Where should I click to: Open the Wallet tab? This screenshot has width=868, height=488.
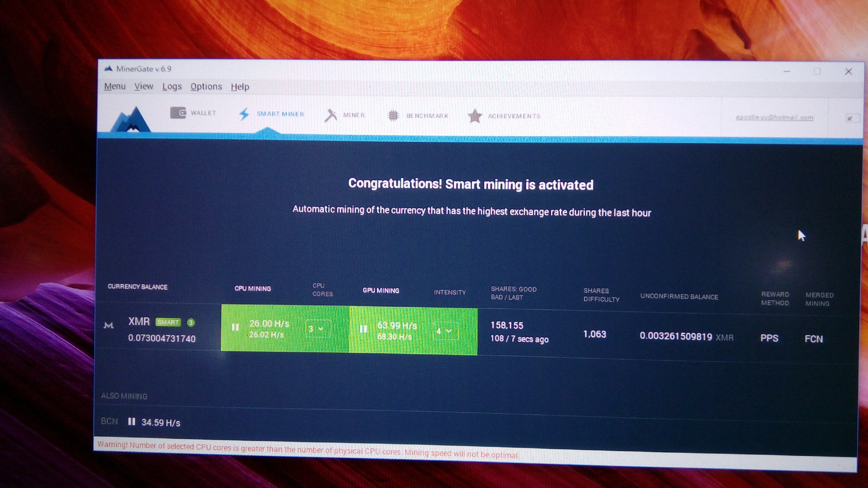click(193, 113)
